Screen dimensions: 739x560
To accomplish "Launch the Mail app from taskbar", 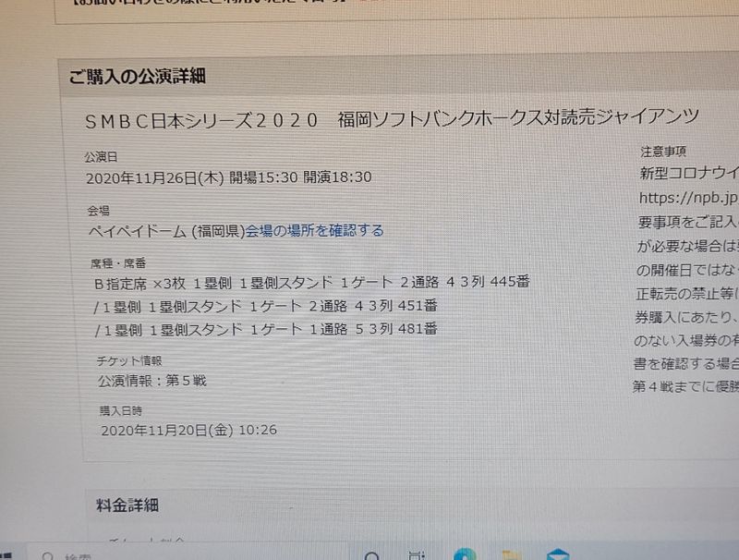I will pos(558,554).
